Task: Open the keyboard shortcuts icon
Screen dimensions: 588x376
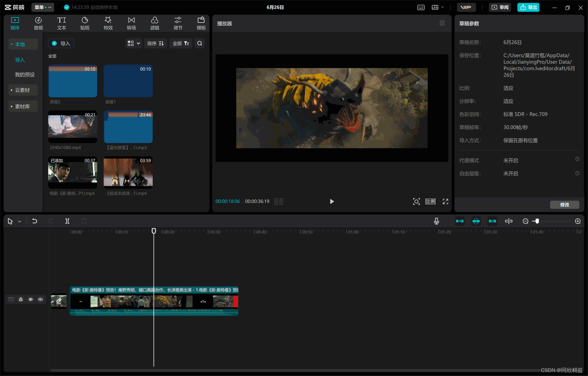Action: [421, 7]
